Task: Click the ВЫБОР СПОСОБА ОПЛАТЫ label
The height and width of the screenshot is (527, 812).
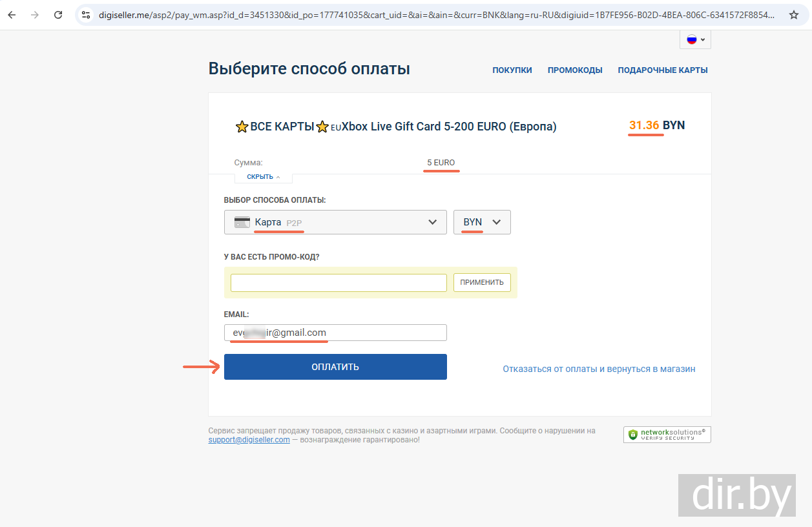Action: pyautogui.click(x=275, y=200)
